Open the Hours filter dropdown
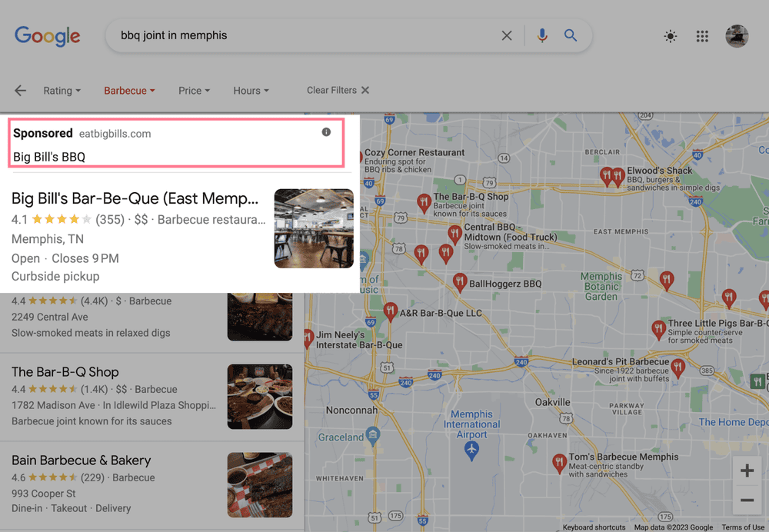The width and height of the screenshot is (769, 532). [x=251, y=91]
